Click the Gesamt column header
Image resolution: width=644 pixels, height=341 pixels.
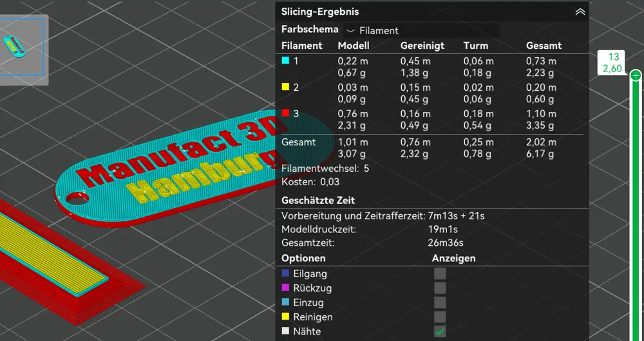point(544,46)
